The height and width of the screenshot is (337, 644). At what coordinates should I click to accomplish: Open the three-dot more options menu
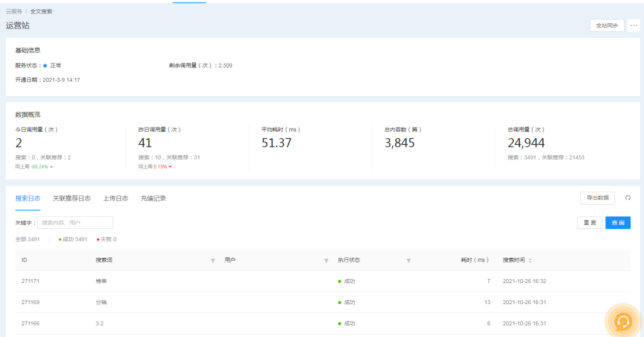tap(634, 26)
